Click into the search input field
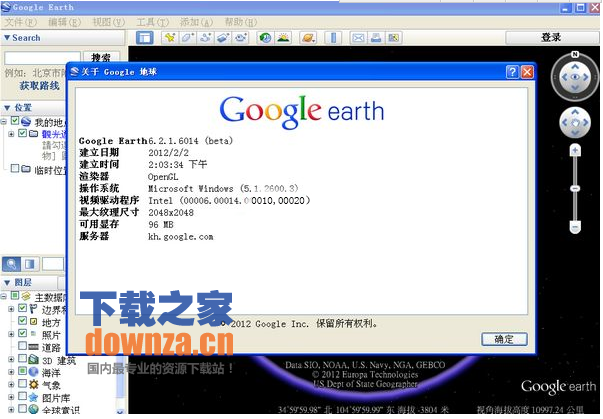603x419 pixels. click(x=42, y=58)
